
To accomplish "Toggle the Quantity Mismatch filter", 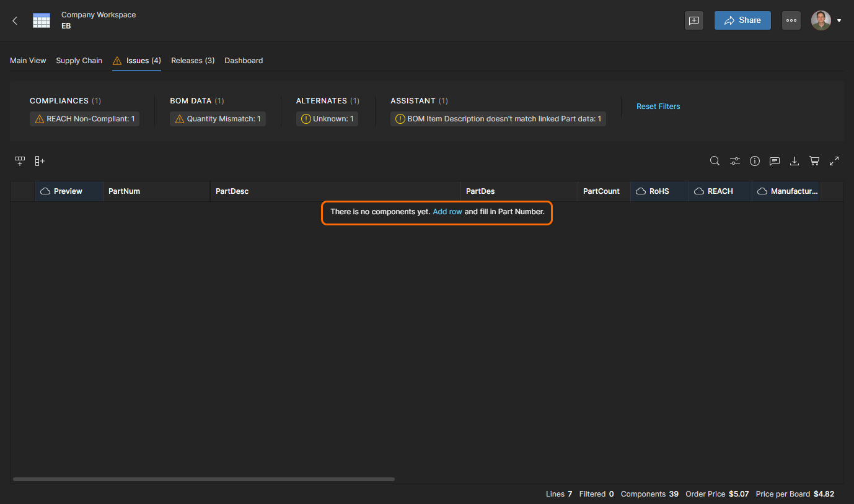I will click(x=218, y=119).
